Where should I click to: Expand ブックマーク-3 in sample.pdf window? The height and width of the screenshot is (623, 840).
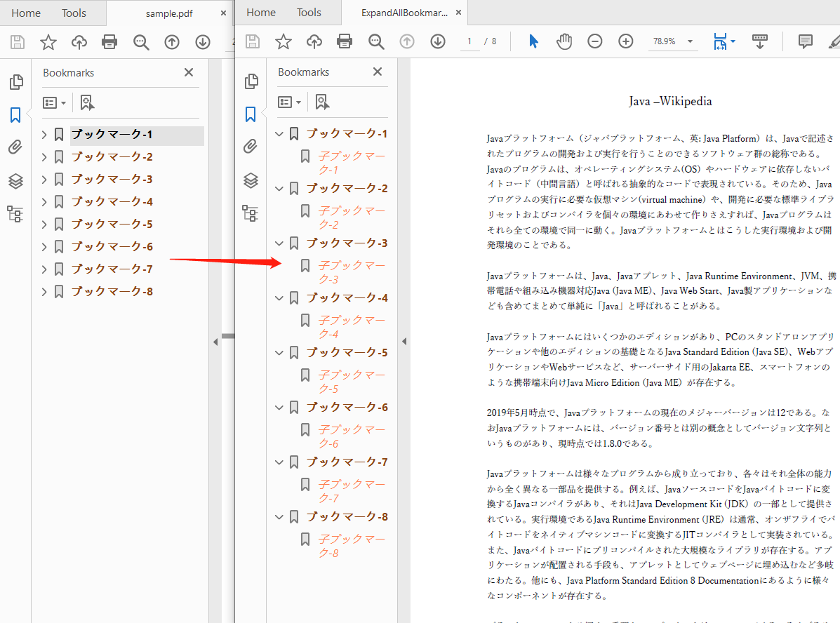[44, 180]
